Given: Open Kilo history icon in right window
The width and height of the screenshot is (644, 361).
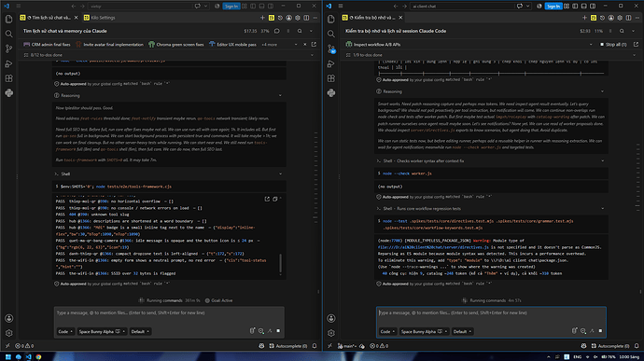Looking at the screenshot, I should (x=602, y=18).
